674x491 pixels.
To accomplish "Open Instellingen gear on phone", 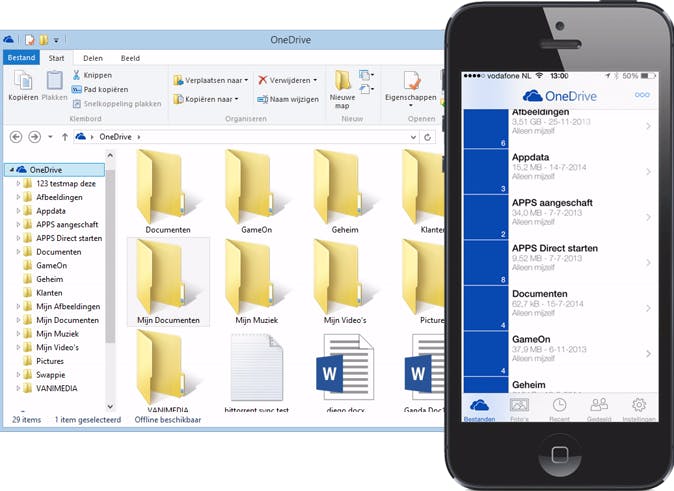I will coord(639,409).
